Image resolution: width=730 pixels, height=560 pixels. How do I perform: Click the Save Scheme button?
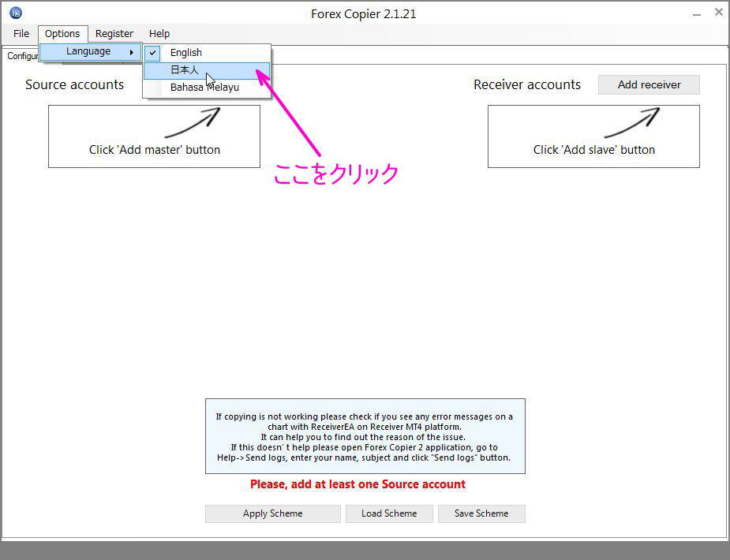coord(481,513)
